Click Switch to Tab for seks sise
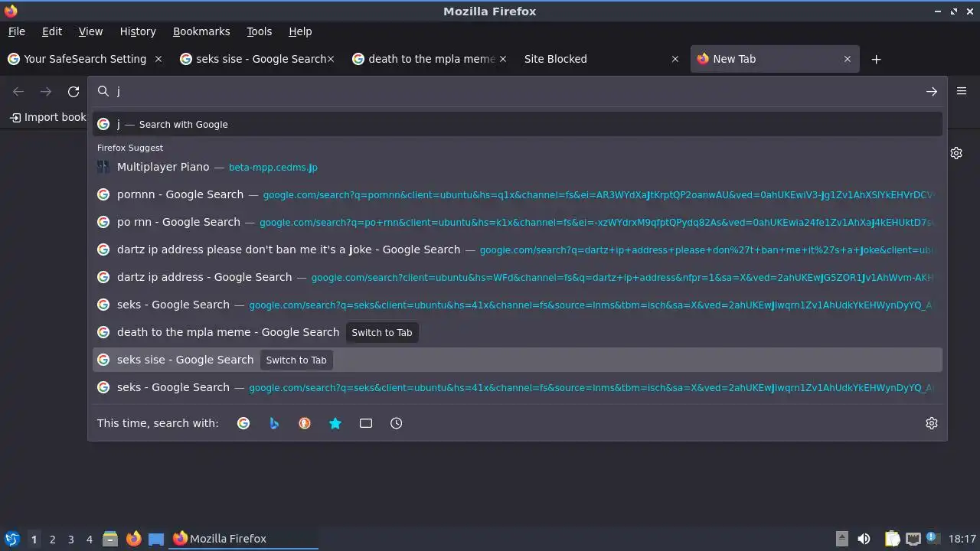 [296, 360]
